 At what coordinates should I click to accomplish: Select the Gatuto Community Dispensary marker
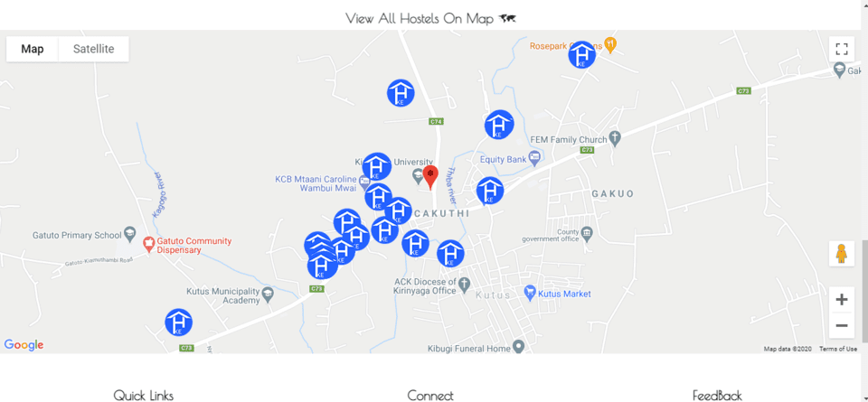(x=148, y=243)
